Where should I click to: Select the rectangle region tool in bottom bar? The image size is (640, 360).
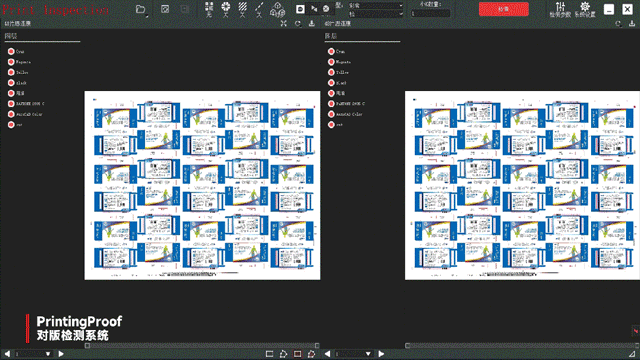[x=269, y=354]
